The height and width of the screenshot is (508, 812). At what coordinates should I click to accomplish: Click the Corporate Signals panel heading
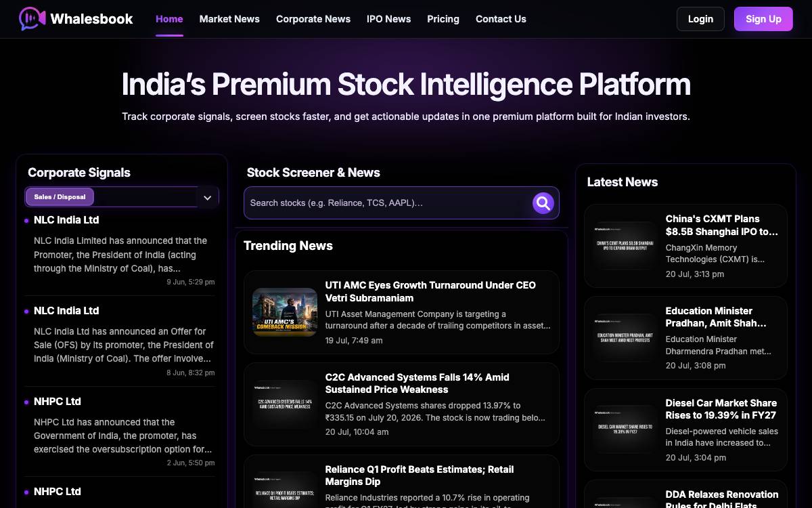pyautogui.click(x=79, y=173)
